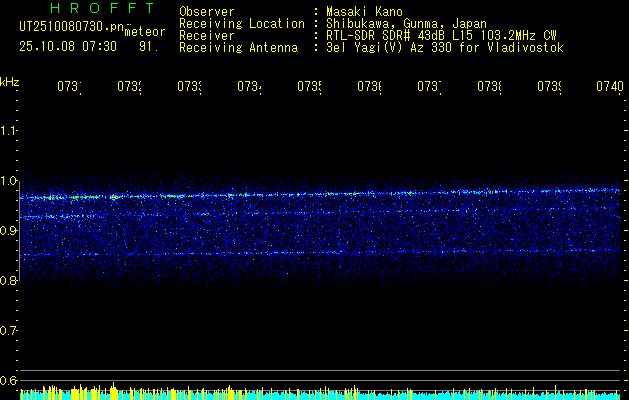Select the observer name Masaki Kano

tap(366, 11)
